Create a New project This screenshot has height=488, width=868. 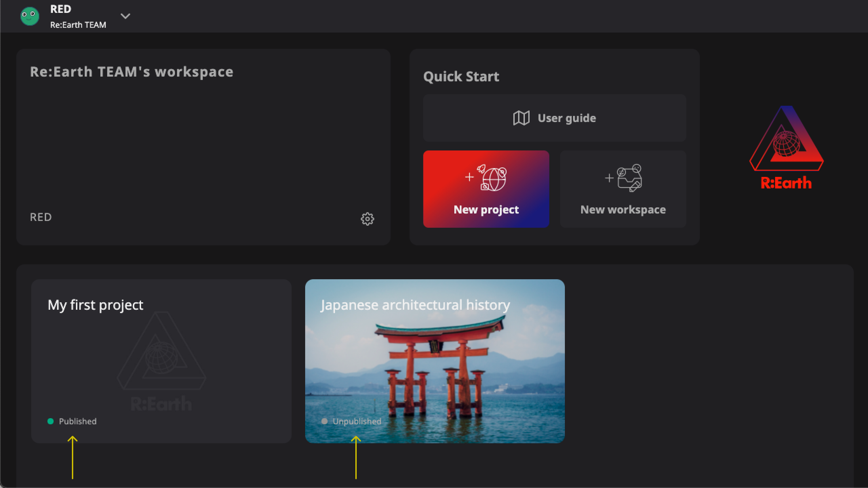[486, 189]
